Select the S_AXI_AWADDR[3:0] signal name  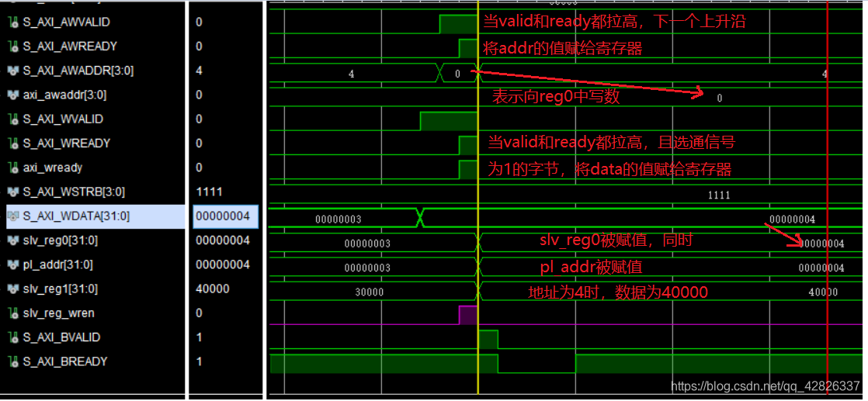tap(78, 71)
